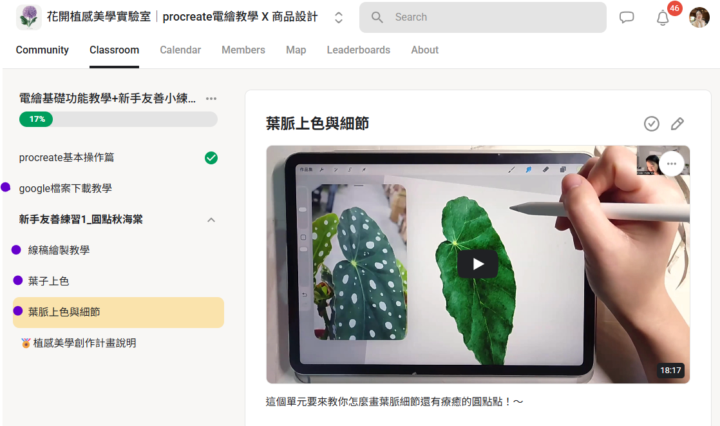The image size is (720, 426).
Task: Click the lesson heading 葉脈上色與細節
Action: (317, 123)
